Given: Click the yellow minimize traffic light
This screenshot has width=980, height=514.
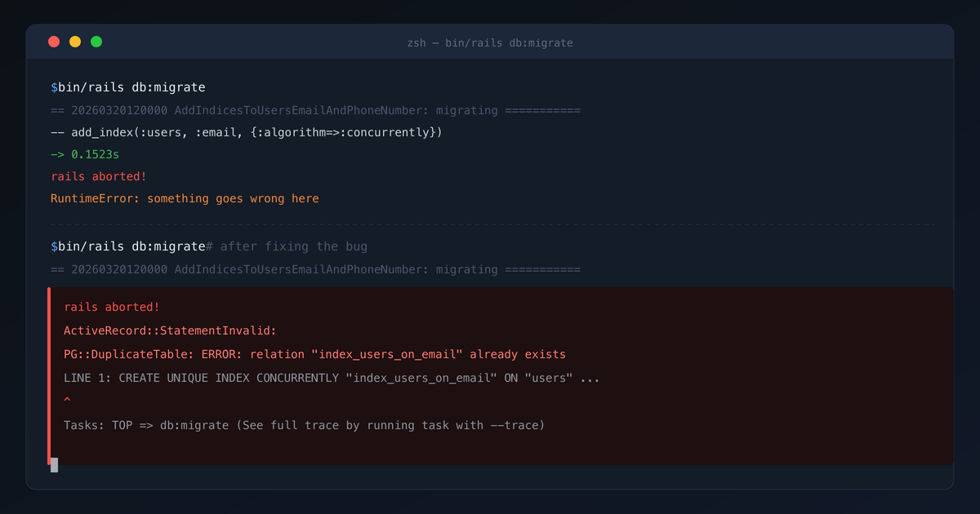Looking at the screenshot, I should tap(75, 41).
